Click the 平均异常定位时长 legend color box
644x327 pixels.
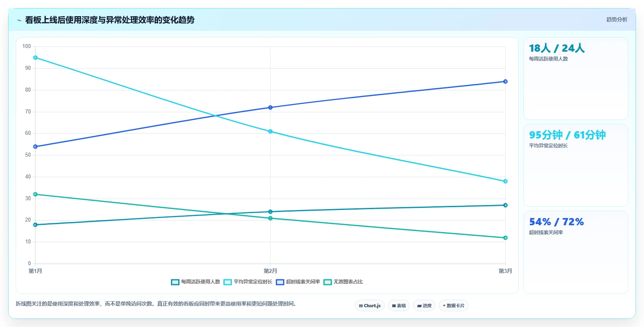pyautogui.click(x=227, y=282)
